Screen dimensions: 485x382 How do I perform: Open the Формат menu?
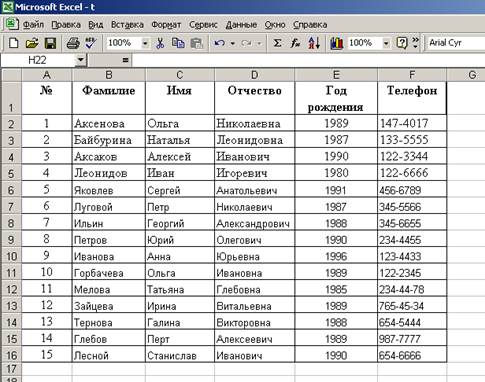[166, 25]
